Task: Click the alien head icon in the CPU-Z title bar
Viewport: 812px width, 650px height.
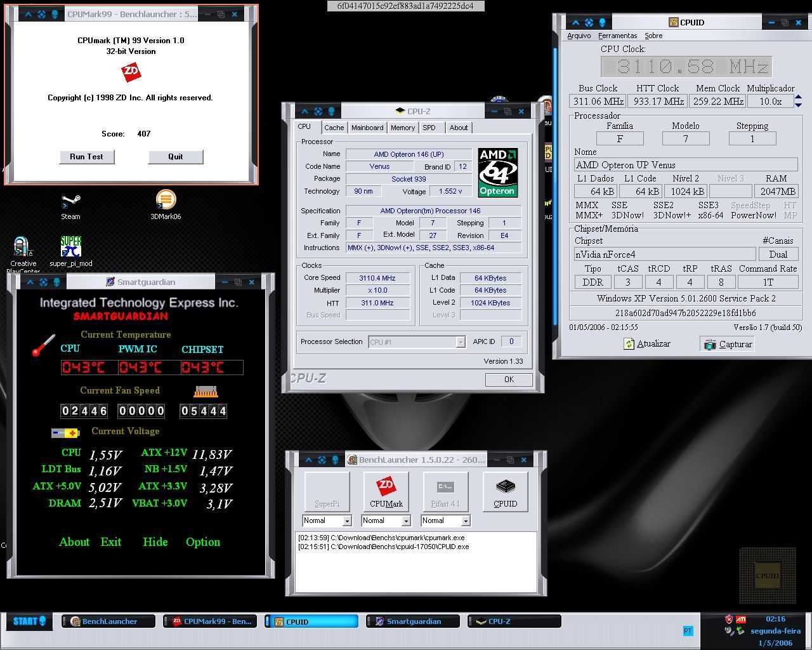Action: 331,111
